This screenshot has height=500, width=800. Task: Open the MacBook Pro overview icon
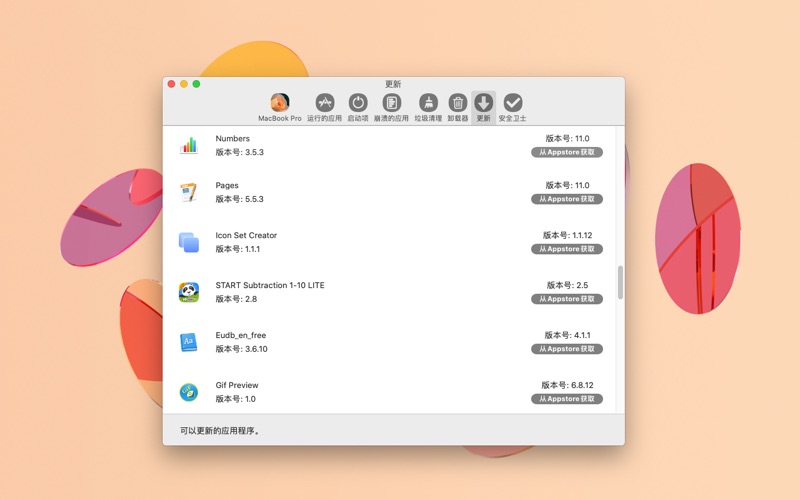[x=280, y=103]
